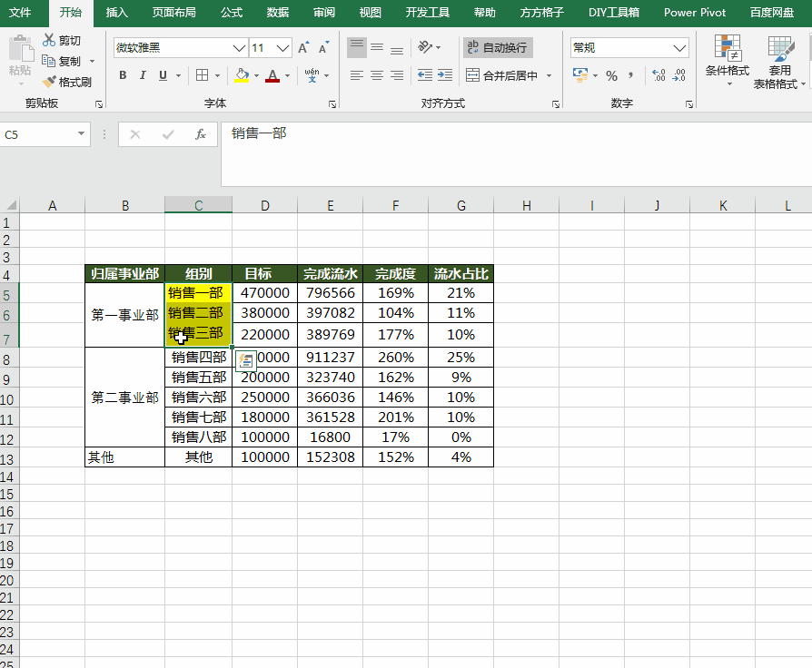Increase decimal places
Screen dimensions: 812x668
click(659, 75)
